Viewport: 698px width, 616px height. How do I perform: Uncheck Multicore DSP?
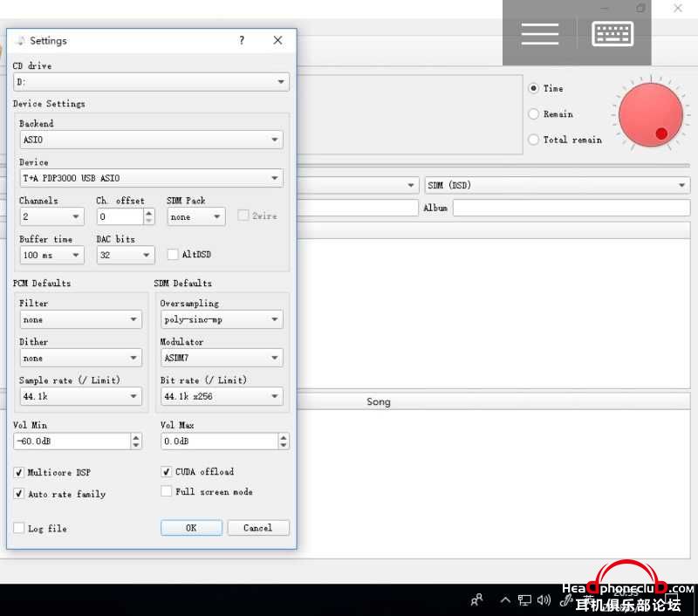[18, 472]
